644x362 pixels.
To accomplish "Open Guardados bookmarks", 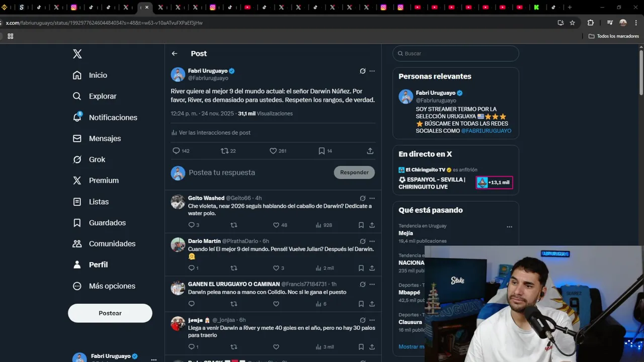I will (x=99, y=223).
